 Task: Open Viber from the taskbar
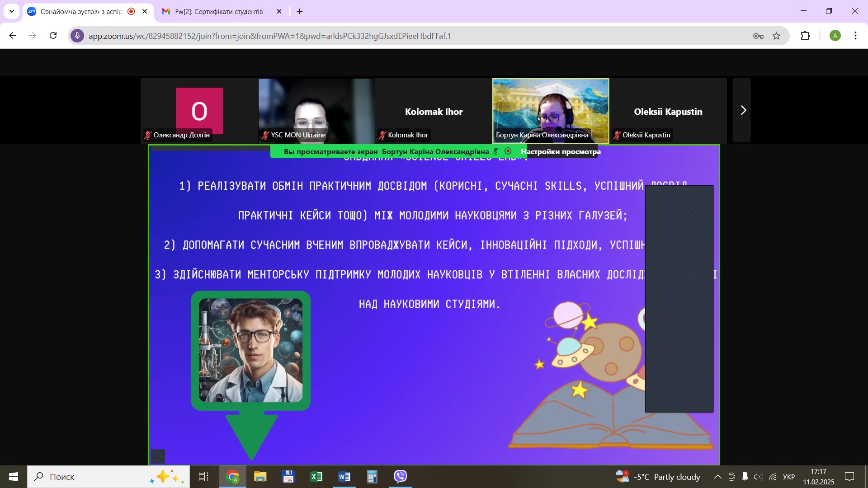point(401,477)
